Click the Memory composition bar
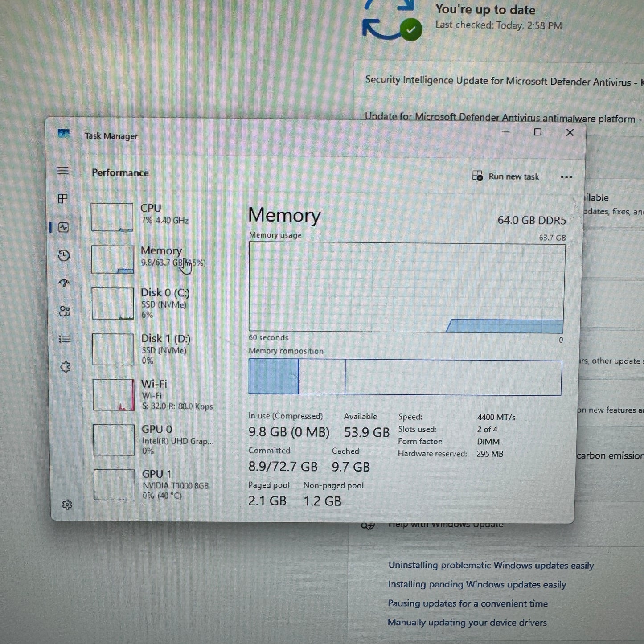This screenshot has height=644, width=644. pyautogui.click(x=405, y=377)
